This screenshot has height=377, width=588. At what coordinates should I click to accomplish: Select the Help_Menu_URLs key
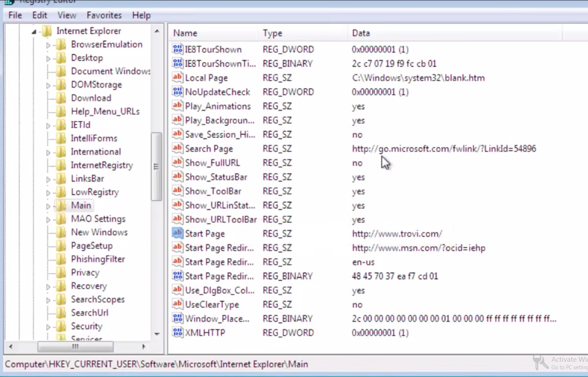(x=105, y=112)
